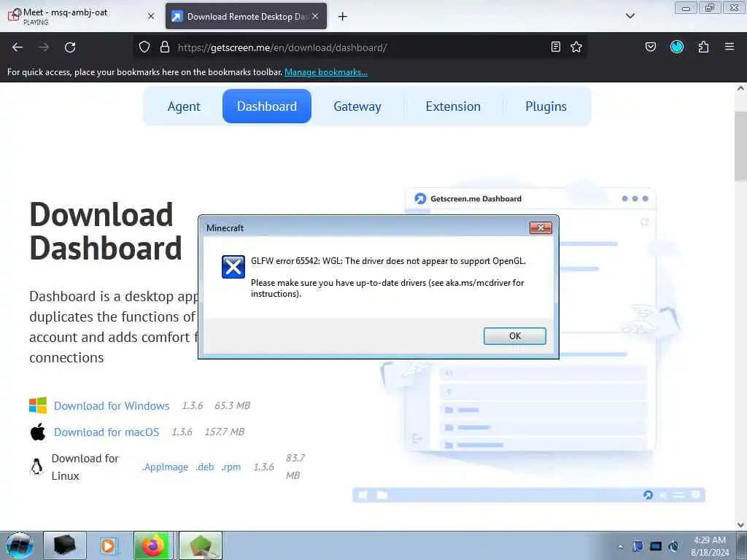Click the browser forward arrow

tap(44, 47)
